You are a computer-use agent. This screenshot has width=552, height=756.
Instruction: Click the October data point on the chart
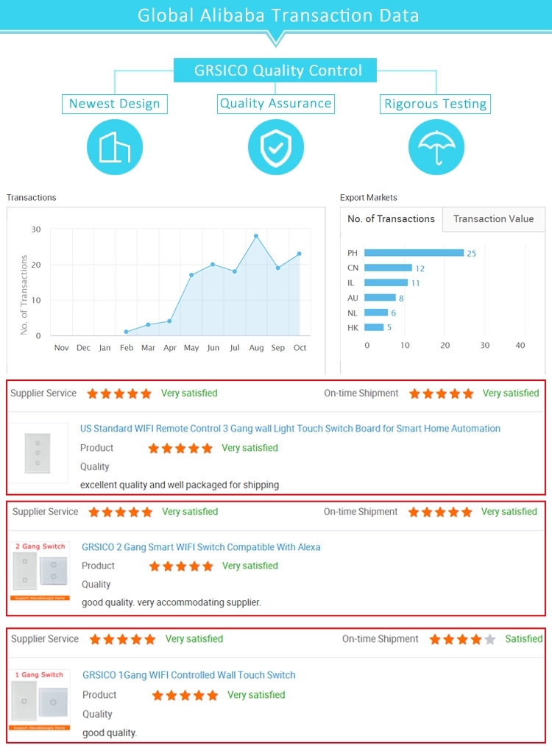pyautogui.click(x=299, y=254)
